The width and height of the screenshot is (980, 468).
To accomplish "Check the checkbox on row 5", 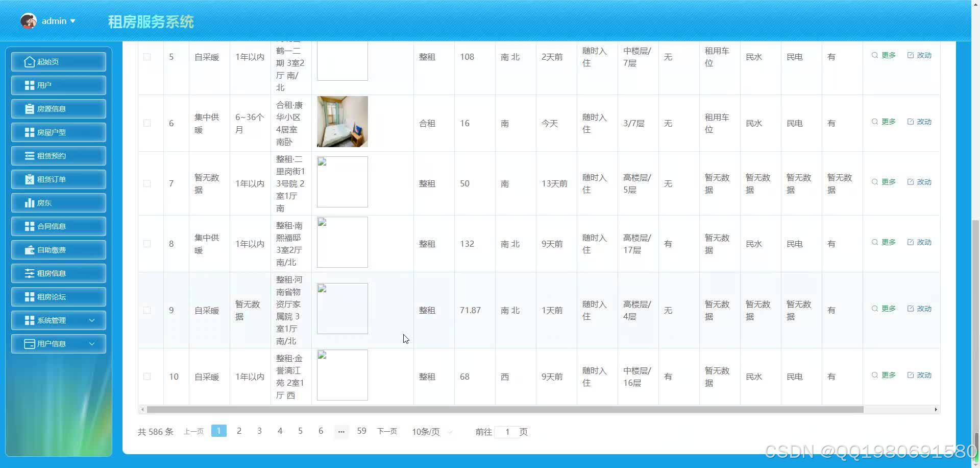I will click(148, 57).
